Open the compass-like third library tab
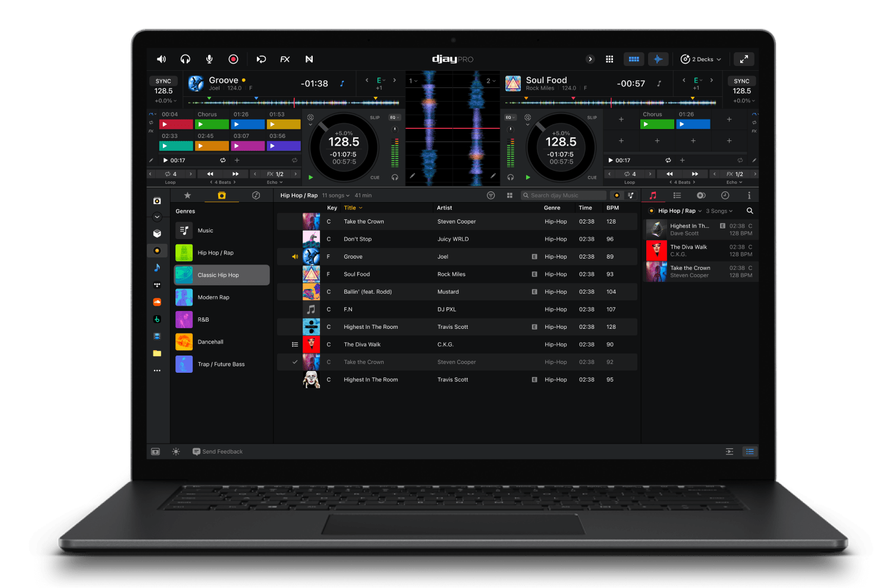This screenshot has height=588, width=896. (x=256, y=196)
